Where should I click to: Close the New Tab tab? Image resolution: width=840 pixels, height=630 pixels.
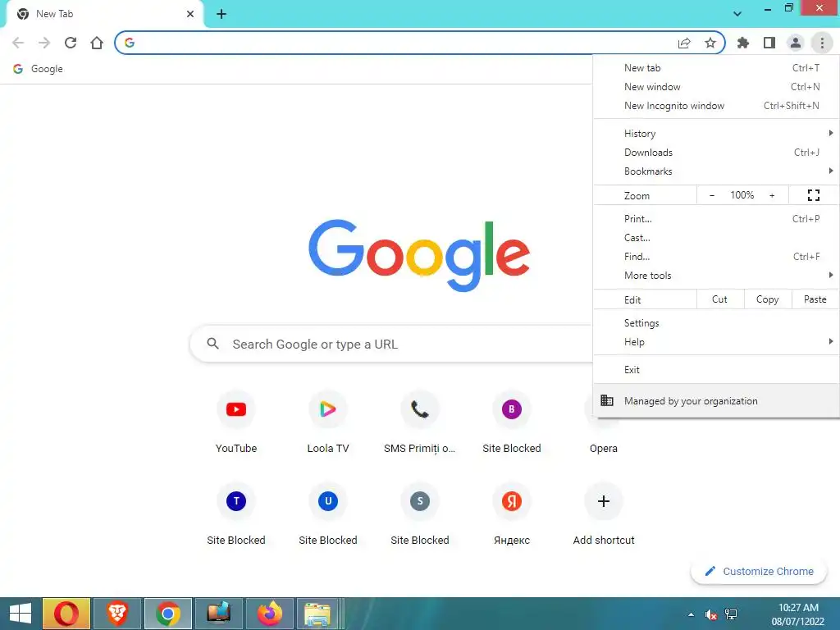coord(190,14)
